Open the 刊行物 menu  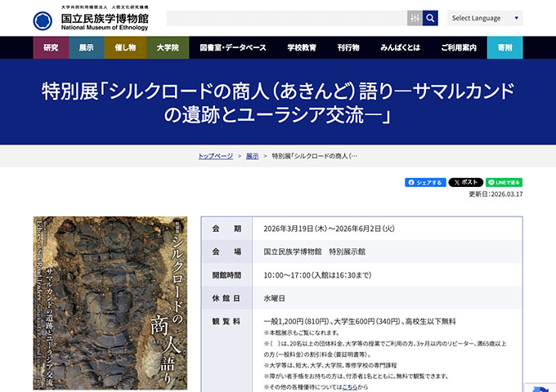tap(348, 47)
